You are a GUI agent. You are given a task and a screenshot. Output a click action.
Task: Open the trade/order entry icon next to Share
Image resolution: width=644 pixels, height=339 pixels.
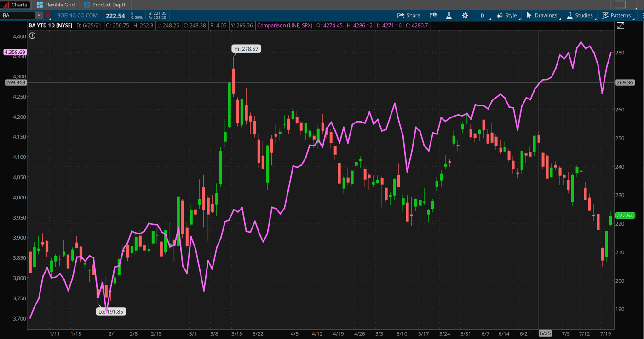(433, 15)
